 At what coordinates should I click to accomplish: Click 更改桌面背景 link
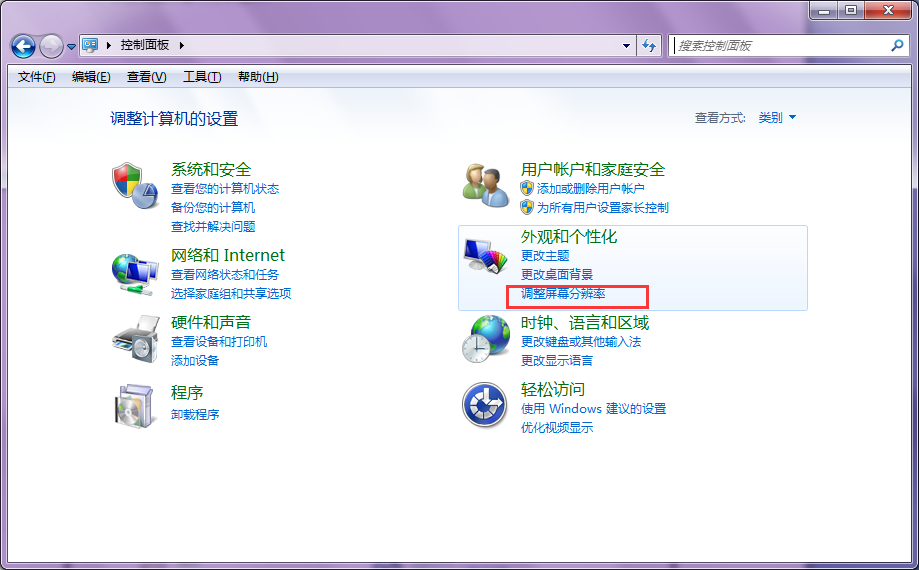pyautogui.click(x=557, y=275)
